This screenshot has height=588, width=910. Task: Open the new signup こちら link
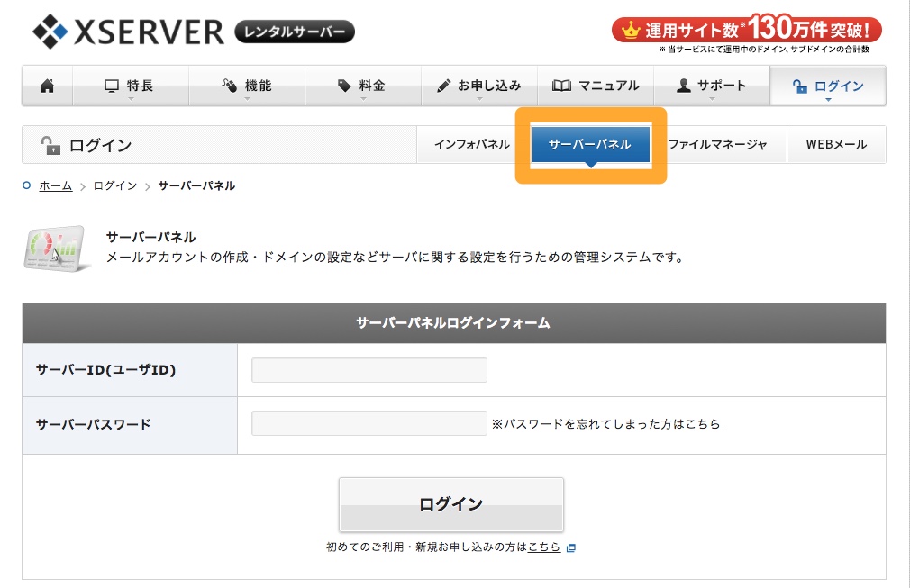544,547
